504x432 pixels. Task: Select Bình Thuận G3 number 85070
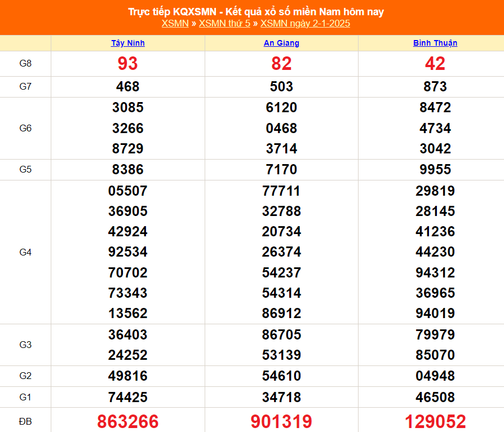coord(435,355)
